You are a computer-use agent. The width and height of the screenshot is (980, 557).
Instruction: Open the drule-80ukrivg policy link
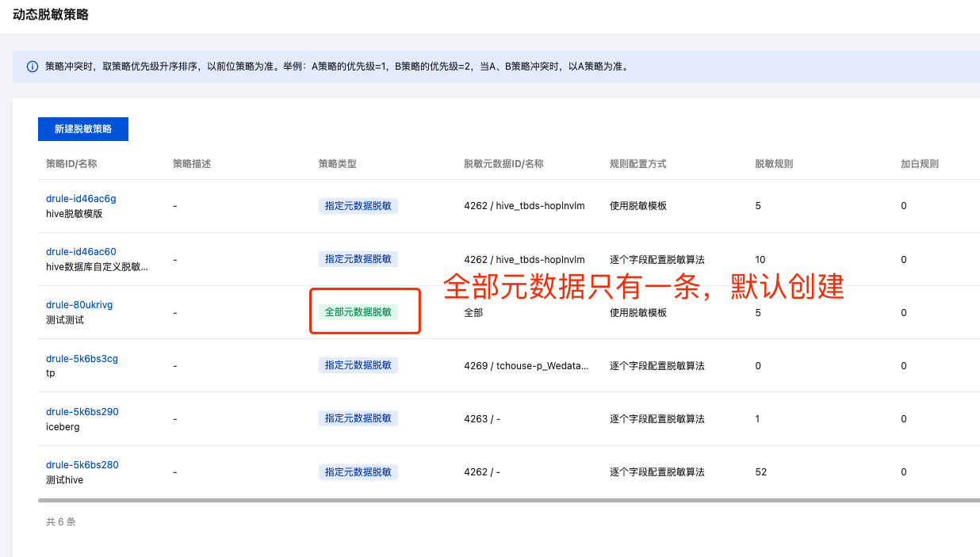79,305
